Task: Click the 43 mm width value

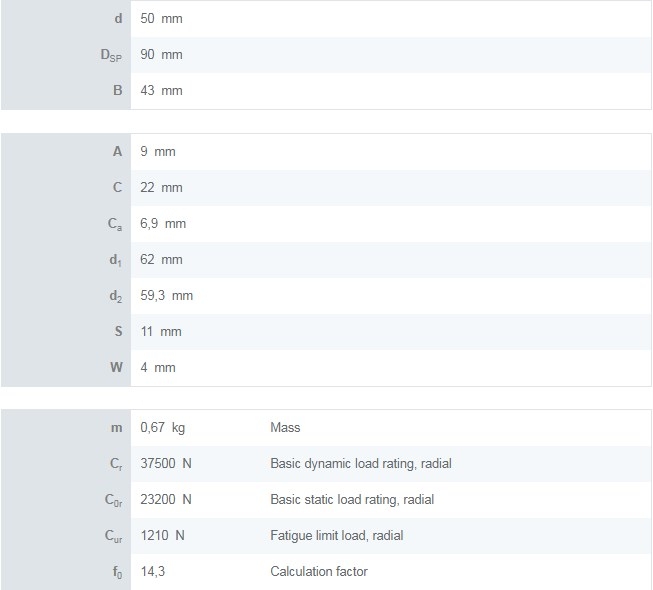Action: pos(161,91)
